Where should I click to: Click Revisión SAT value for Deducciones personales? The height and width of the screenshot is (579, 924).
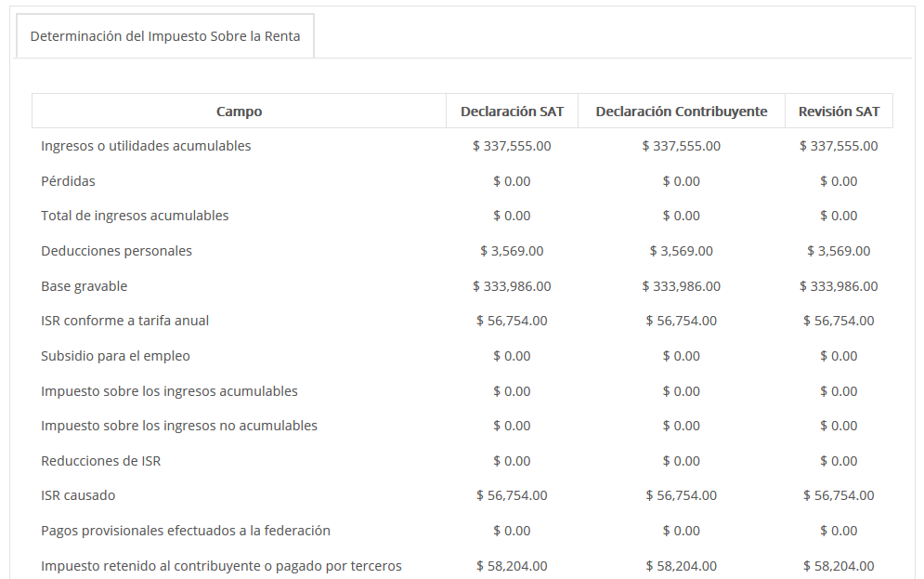tap(839, 251)
